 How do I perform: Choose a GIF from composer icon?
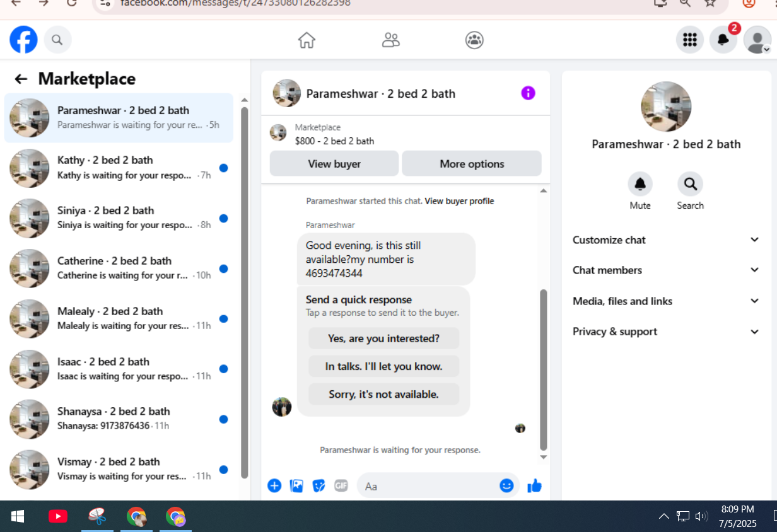click(341, 485)
